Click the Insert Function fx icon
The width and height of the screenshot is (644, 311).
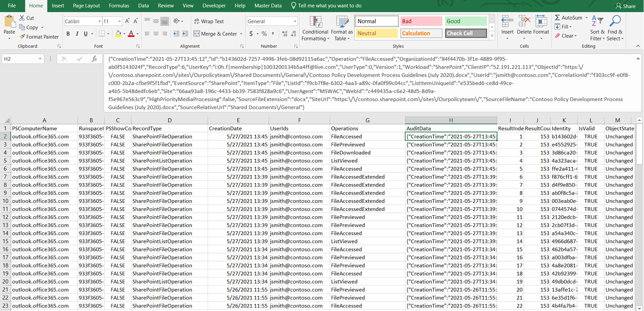(x=94, y=59)
